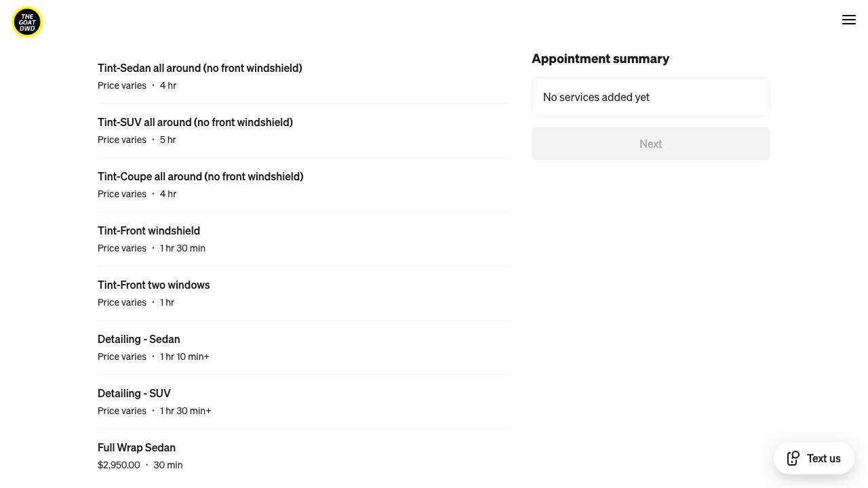The image size is (868, 488).
Task: Click the $2,950.00 price text
Action: [x=119, y=465]
